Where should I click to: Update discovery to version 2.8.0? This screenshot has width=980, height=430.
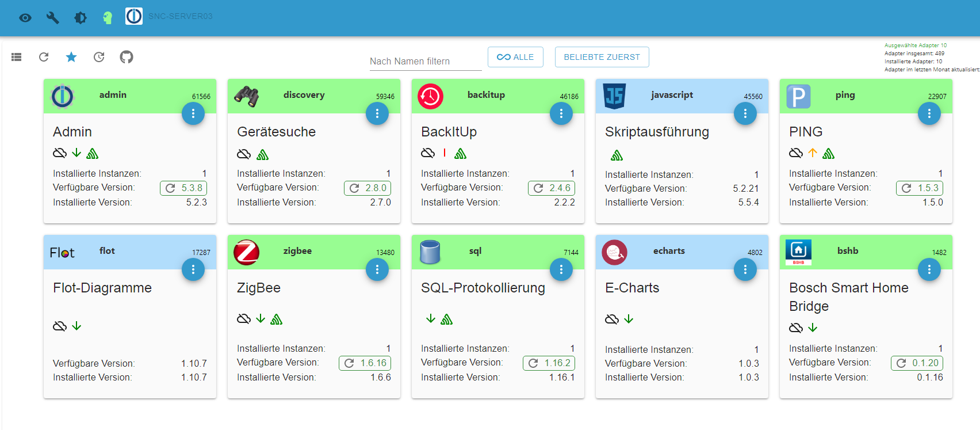367,188
